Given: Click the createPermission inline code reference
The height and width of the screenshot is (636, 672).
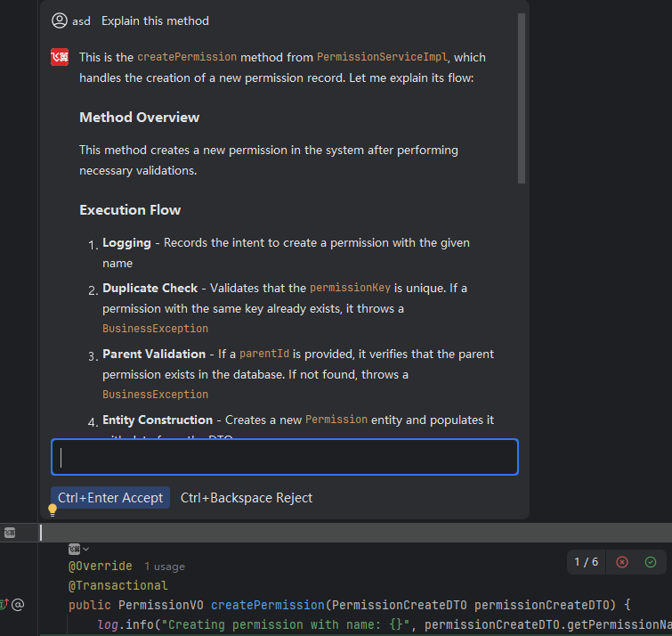Looking at the screenshot, I should [x=187, y=57].
